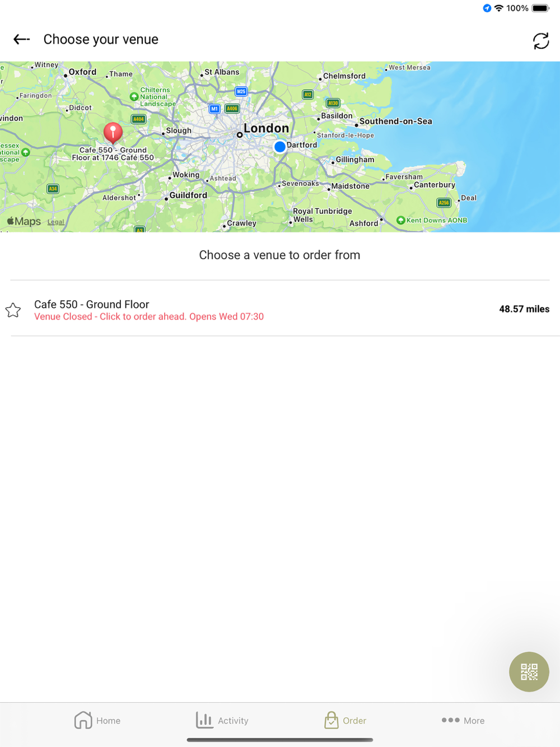This screenshot has width=560, height=747.
Task: Open the QR code scanner button
Action: pyautogui.click(x=529, y=671)
